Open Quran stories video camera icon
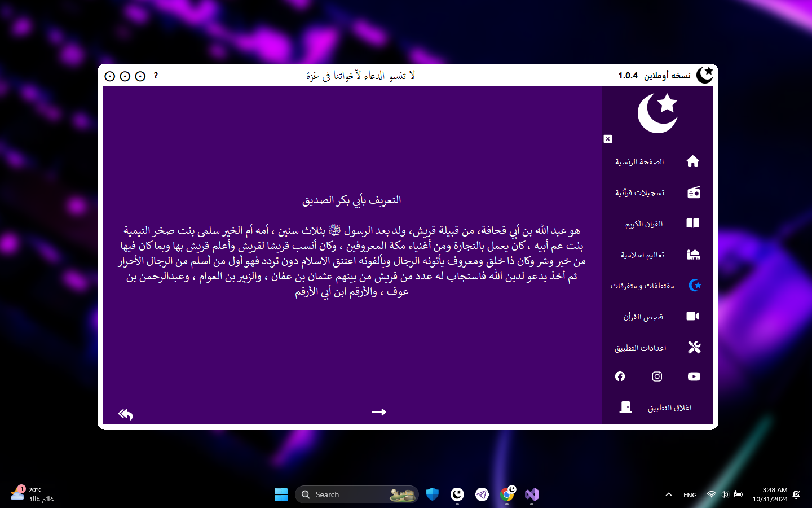 [x=693, y=316]
